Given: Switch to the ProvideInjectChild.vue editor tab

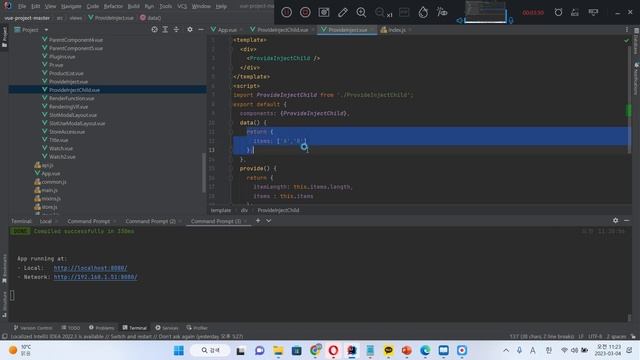Looking at the screenshot, I should click(282, 30).
